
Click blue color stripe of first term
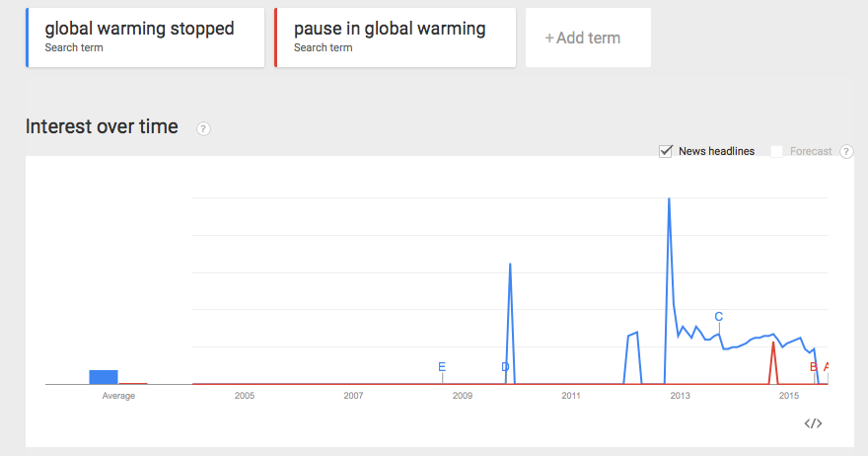pyautogui.click(x=28, y=38)
